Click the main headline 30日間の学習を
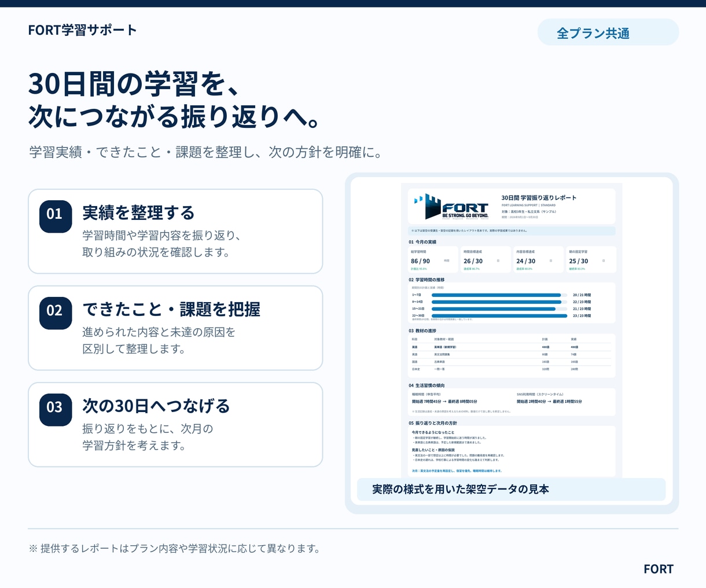Image resolution: width=706 pixels, height=588 pixels. pyautogui.click(x=134, y=84)
